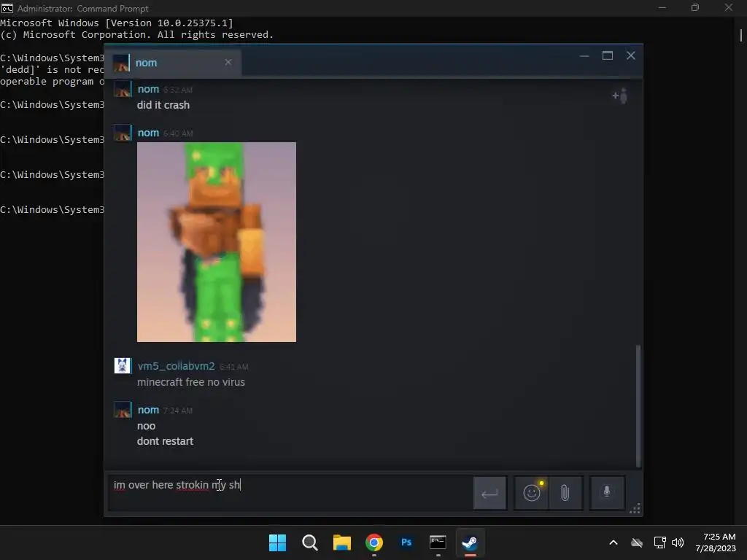
Task: Open Google Chrome from taskbar
Action: click(374, 542)
